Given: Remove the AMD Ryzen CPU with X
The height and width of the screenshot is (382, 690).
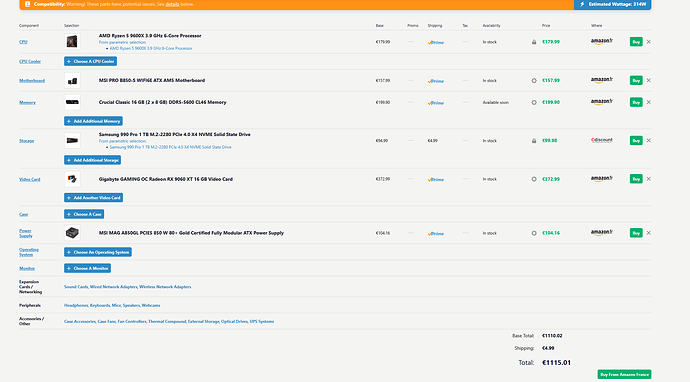Looking at the screenshot, I should point(649,42).
